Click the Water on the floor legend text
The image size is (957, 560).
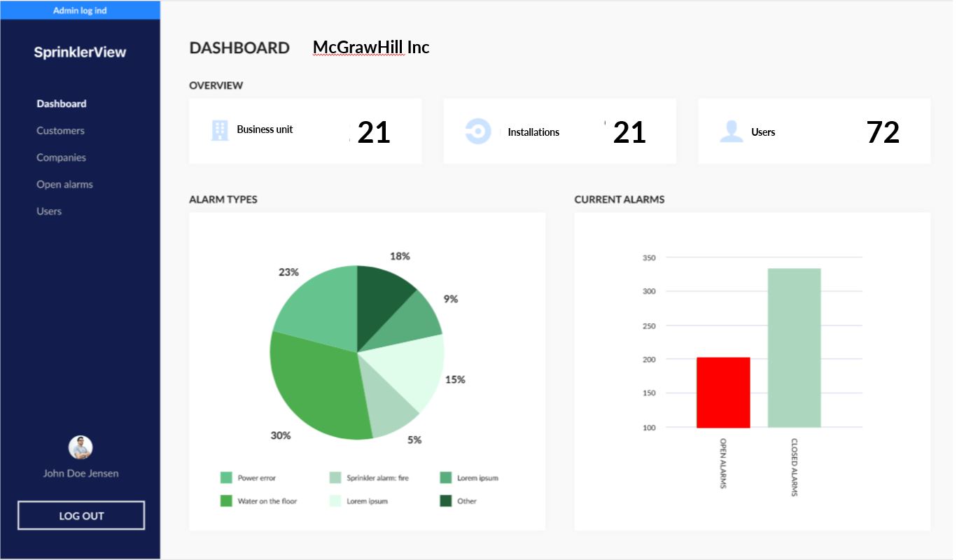[x=267, y=501]
